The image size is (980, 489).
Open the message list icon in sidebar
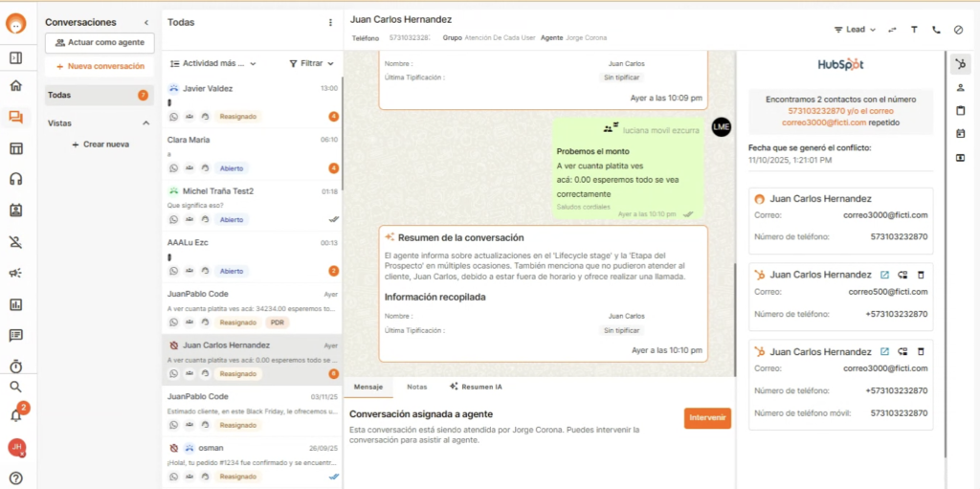[x=16, y=335]
